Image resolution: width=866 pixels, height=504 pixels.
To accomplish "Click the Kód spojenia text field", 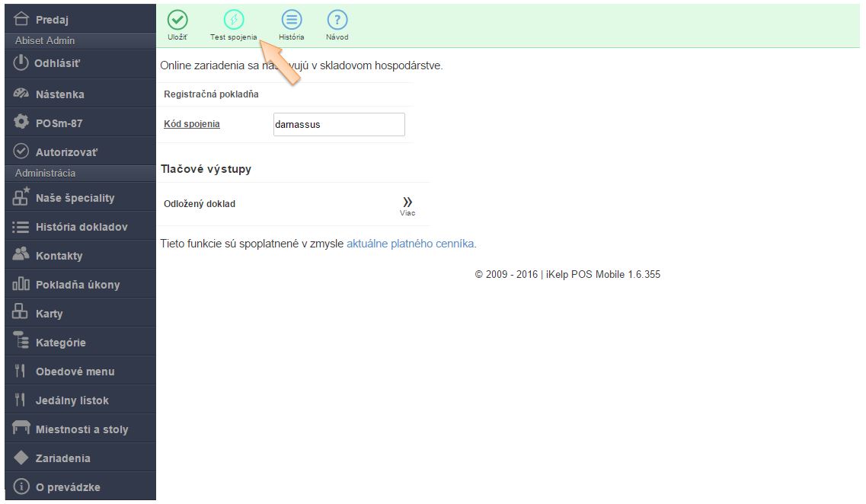I will tap(339, 125).
